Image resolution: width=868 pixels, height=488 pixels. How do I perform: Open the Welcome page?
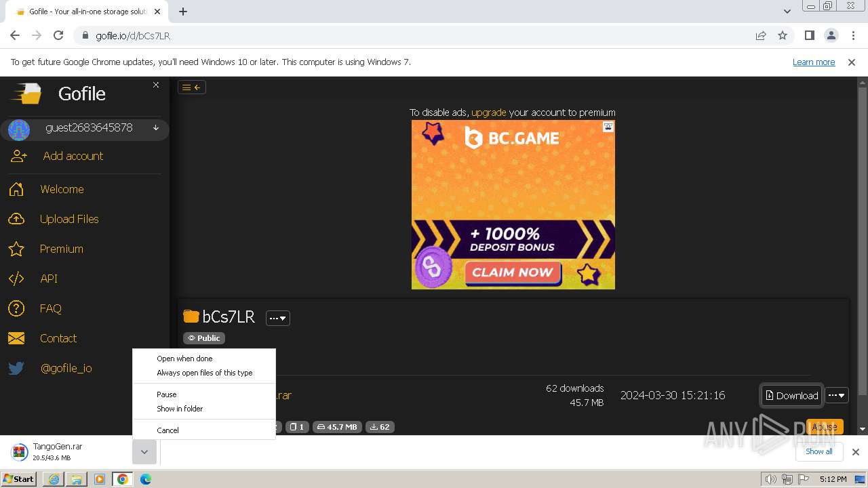pyautogui.click(x=62, y=189)
